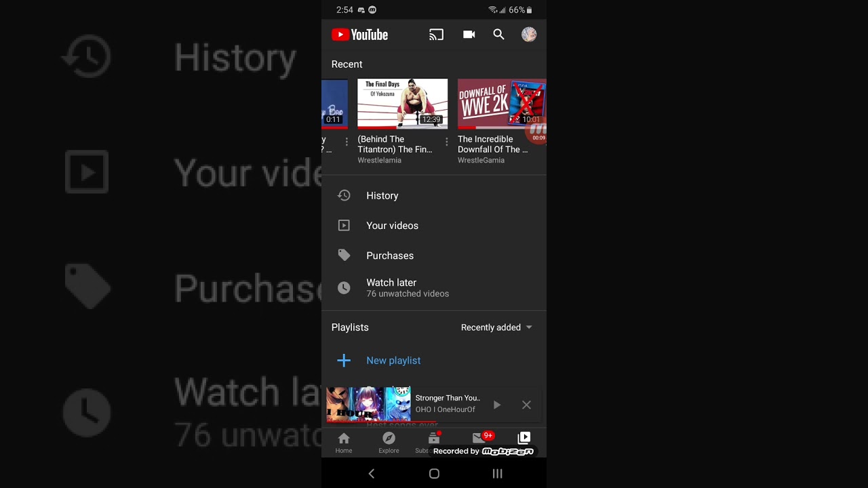This screenshot has height=488, width=868.
Task: Tap the Android home button
Action: (x=434, y=474)
